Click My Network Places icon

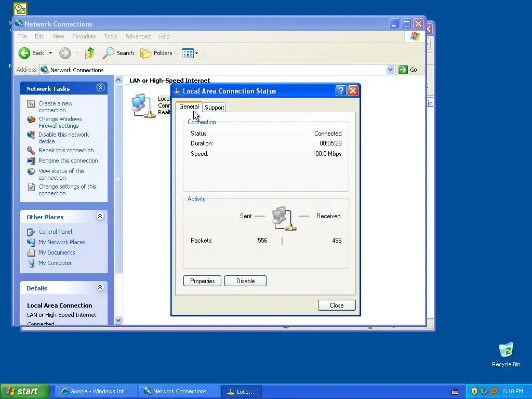point(31,242)
